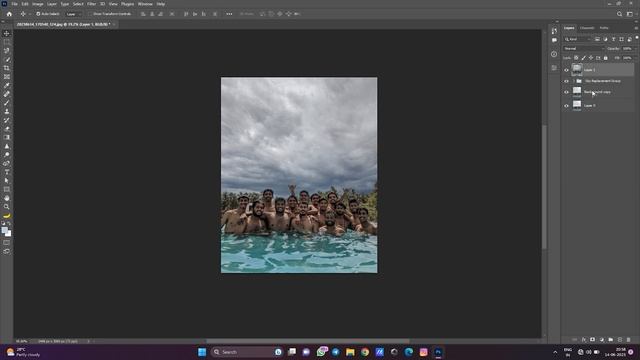Toggle the pixel layer filter icon
The image size is (640, 360).
(597, 39)
